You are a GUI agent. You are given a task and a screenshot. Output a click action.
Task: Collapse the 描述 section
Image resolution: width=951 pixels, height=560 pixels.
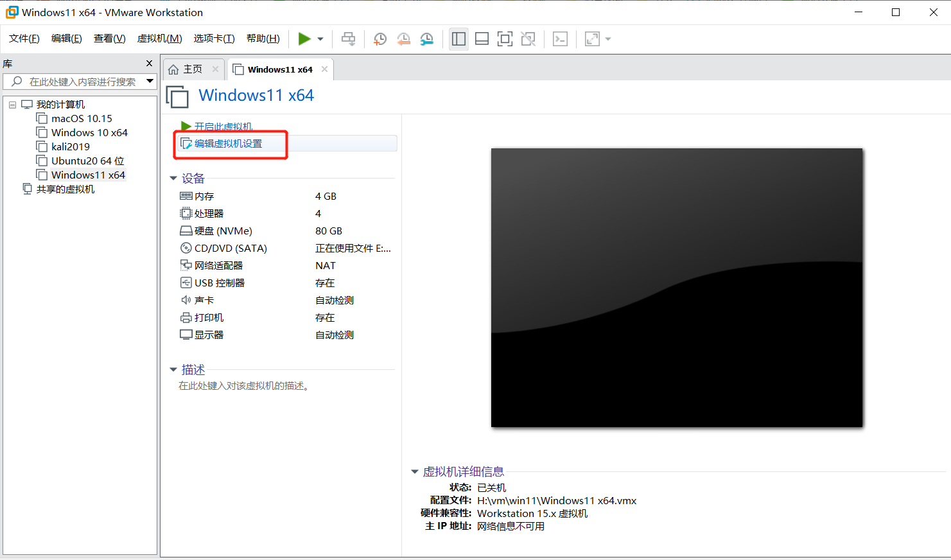173,369
